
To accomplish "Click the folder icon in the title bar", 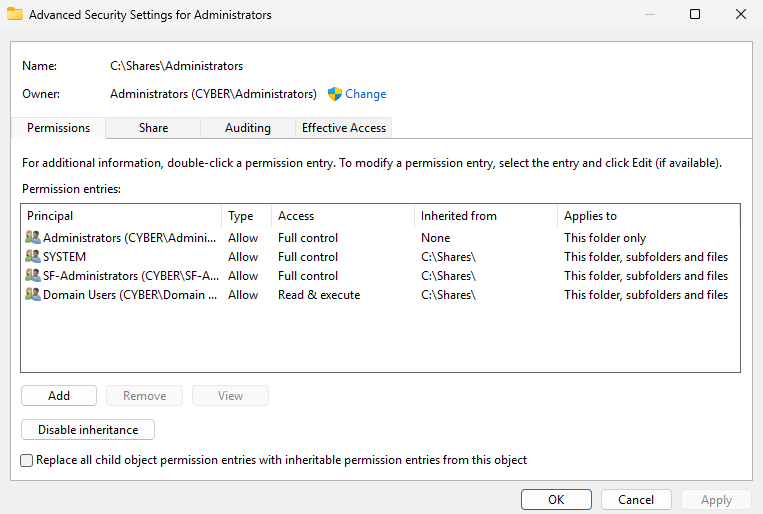I will 15,15.
